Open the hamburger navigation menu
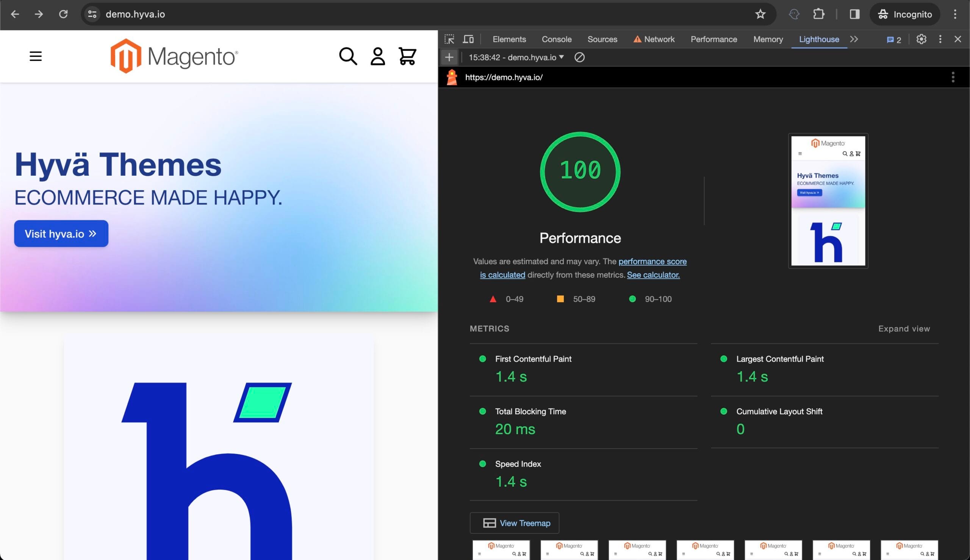The image size is (970, 560). [x=36, y=56]
